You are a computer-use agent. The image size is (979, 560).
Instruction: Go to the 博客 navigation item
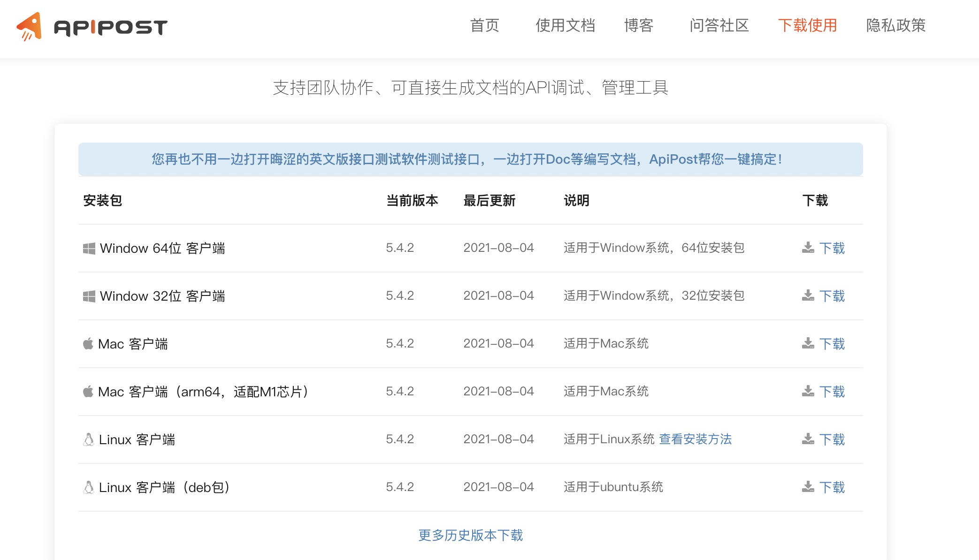639,25
